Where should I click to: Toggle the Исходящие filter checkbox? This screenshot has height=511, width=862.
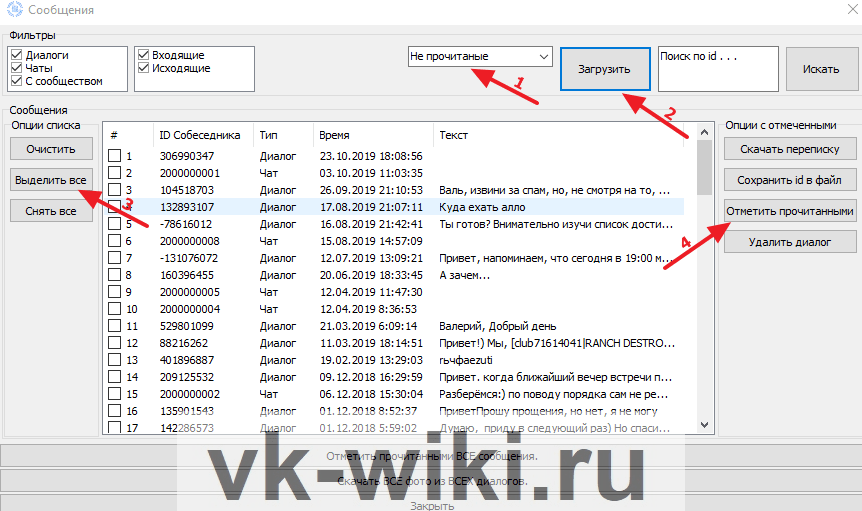pos(144,68)
